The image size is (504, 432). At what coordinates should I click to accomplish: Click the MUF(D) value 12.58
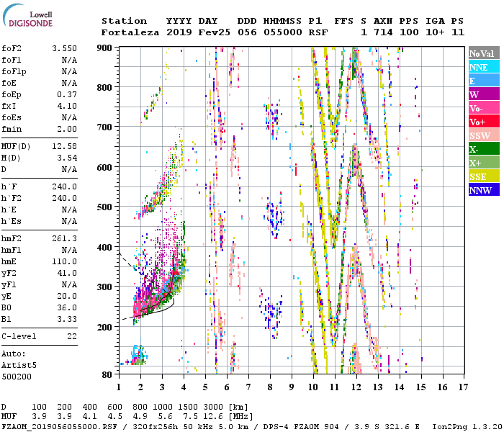click(x=65, y=146)
